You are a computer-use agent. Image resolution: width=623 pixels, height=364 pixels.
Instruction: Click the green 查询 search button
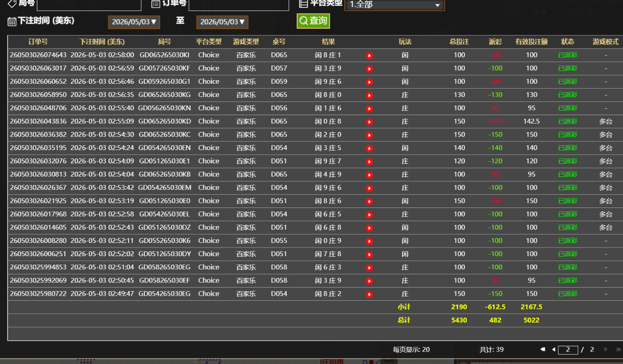click(313, 21)
